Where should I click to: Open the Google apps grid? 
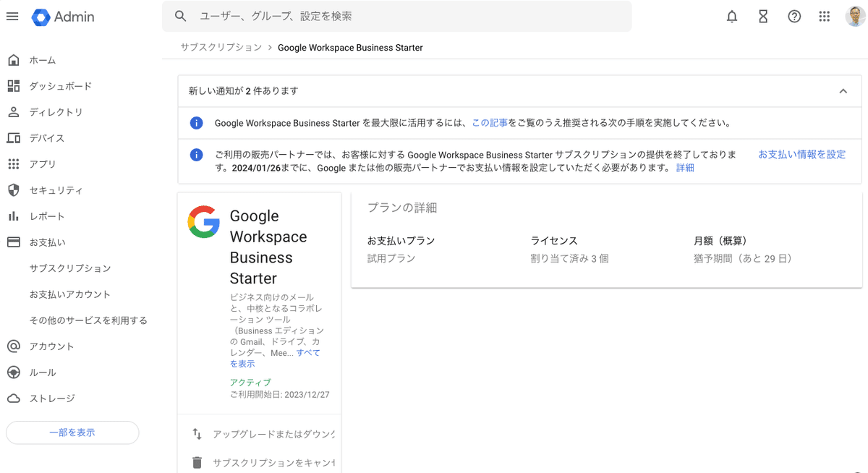point(825,17)
